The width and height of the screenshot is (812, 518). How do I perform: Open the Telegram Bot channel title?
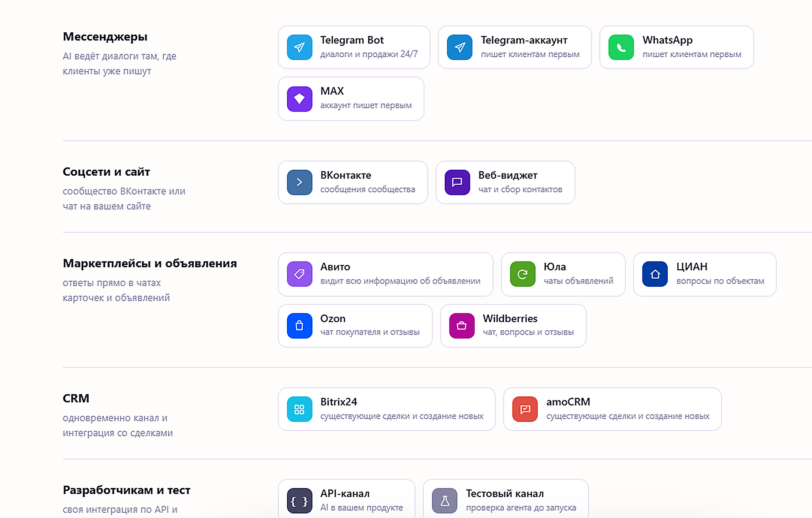pyautogui.click(x=352, y=40)
